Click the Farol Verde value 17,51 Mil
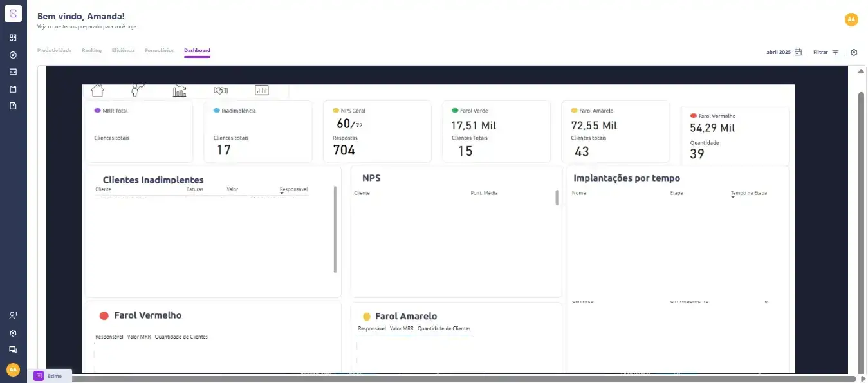 click(473, 126)
